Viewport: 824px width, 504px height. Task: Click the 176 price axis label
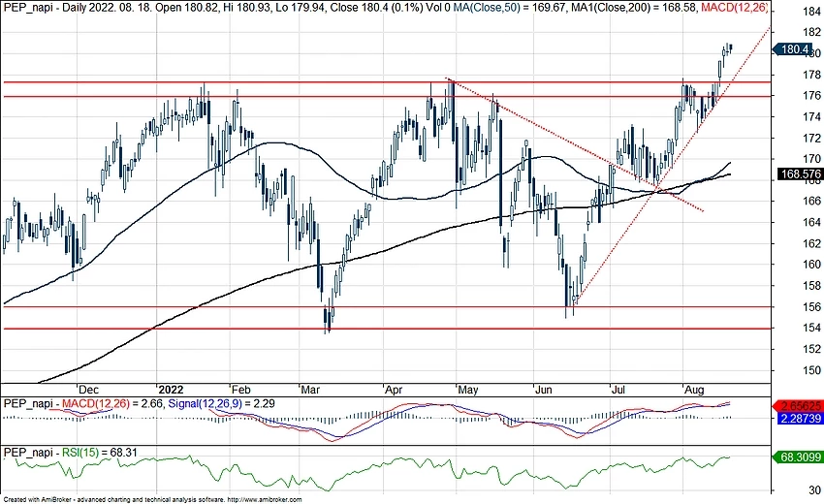tap(812, 96)
